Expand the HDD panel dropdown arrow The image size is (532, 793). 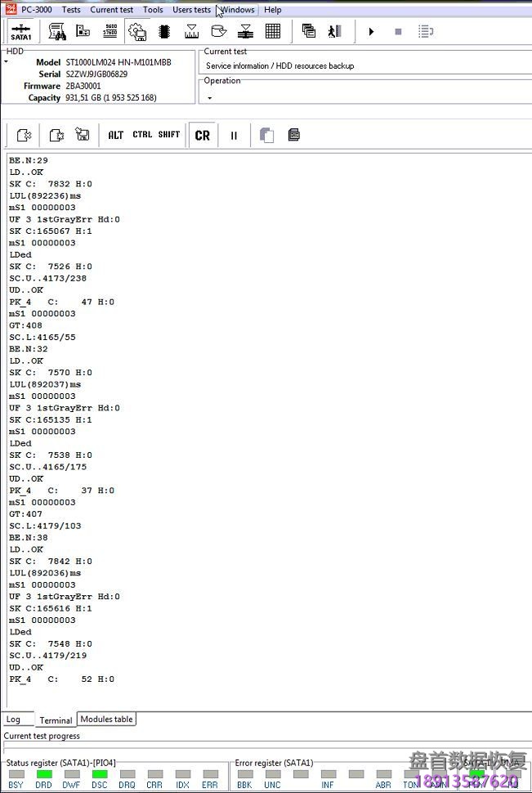[x=6, y=62]
